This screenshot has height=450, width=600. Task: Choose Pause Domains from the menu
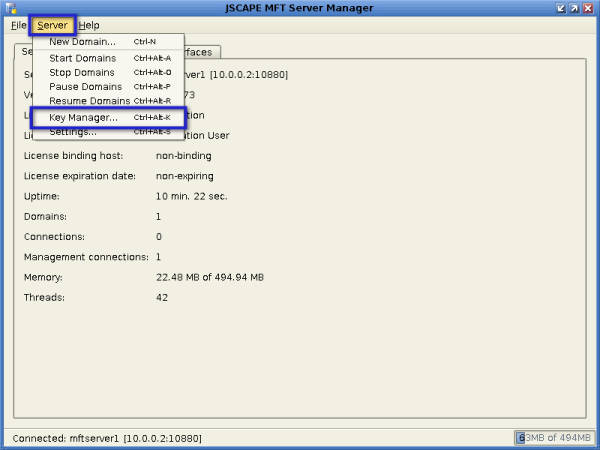pyautogui.click(x=109, y=86)
